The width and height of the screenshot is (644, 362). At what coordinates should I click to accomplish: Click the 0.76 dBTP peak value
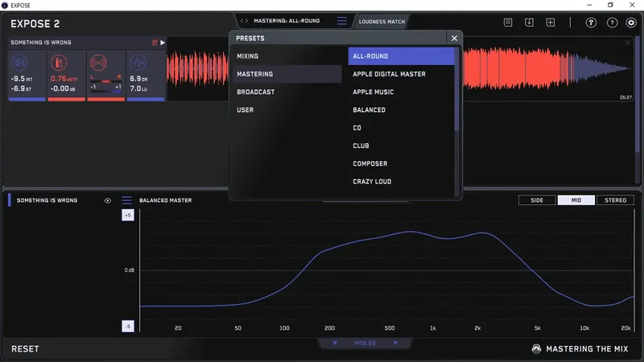tap(64, 78)
